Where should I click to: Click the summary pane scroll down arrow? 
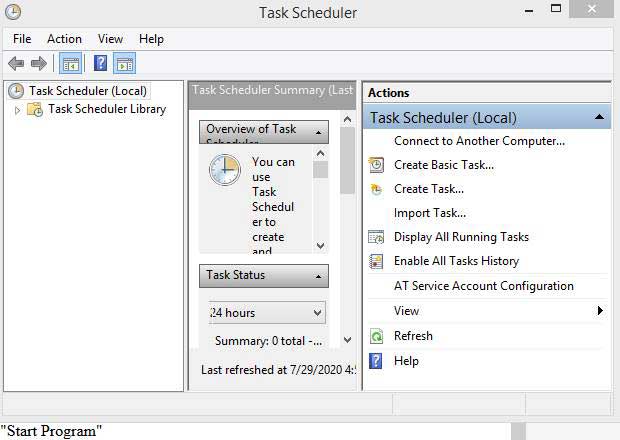click(347, 340)
